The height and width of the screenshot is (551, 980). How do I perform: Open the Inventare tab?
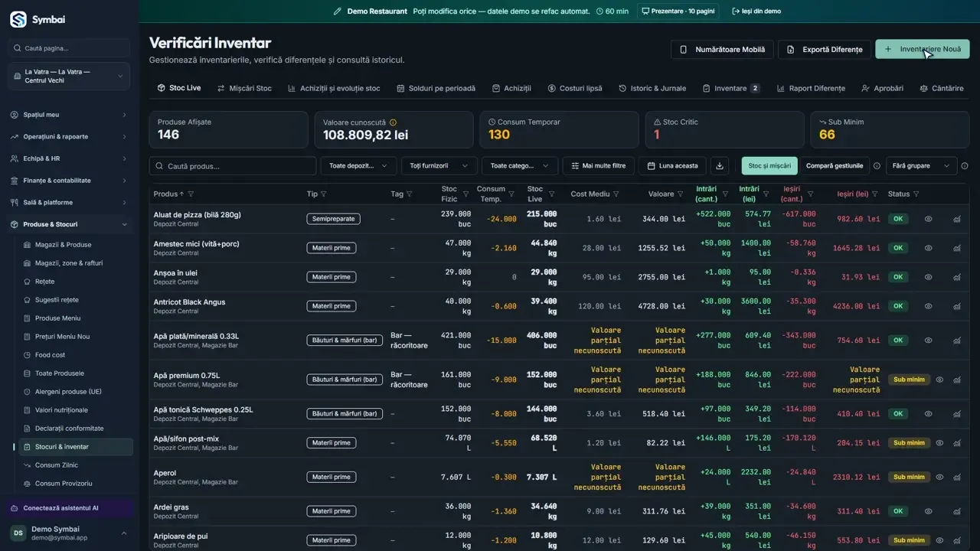[x=731, y=88]
